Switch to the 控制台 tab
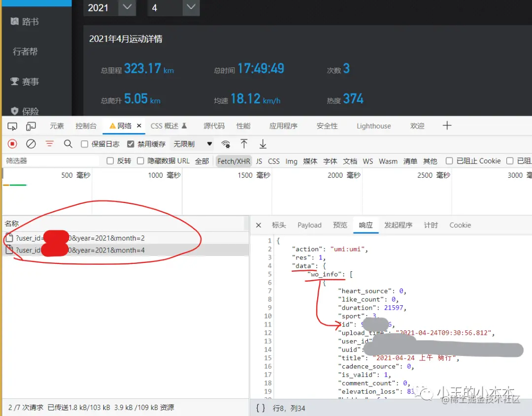The width and height of the screenshot is (532, 416). click(x=86, y=126)
